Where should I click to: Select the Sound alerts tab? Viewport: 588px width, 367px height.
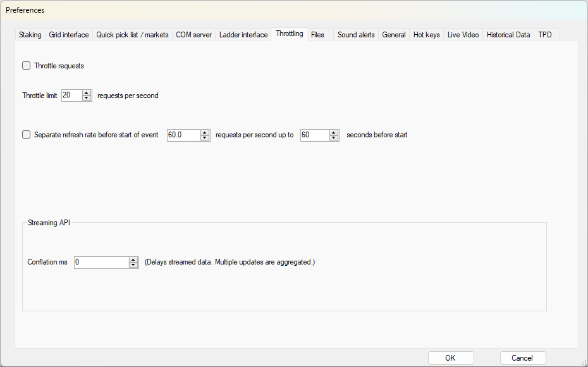tap(356, 35)
